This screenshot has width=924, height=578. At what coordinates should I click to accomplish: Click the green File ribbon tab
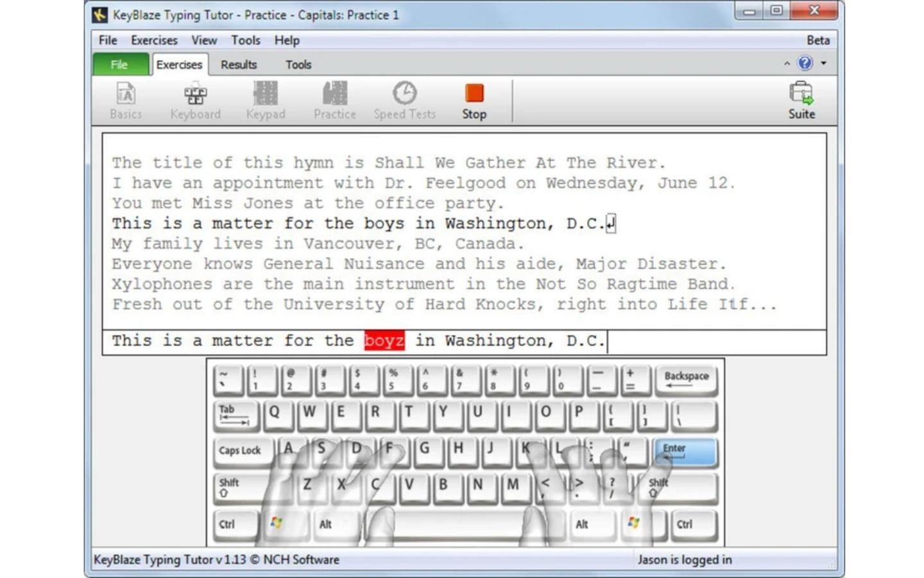[x=120, y=64]
